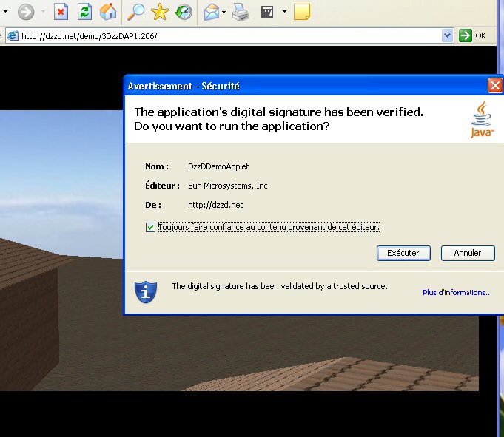The height and width of the screenshot is (437, 504).
Task: Open the 'Plus d'informations...' link
Action: pos(457,293)
